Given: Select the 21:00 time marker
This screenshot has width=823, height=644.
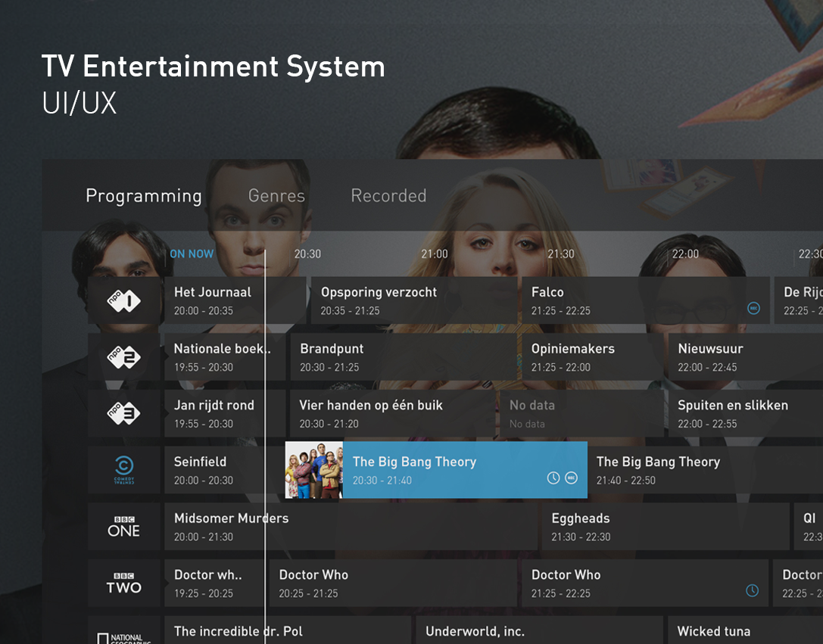Looking at the screenshot, I should (435, 254).
